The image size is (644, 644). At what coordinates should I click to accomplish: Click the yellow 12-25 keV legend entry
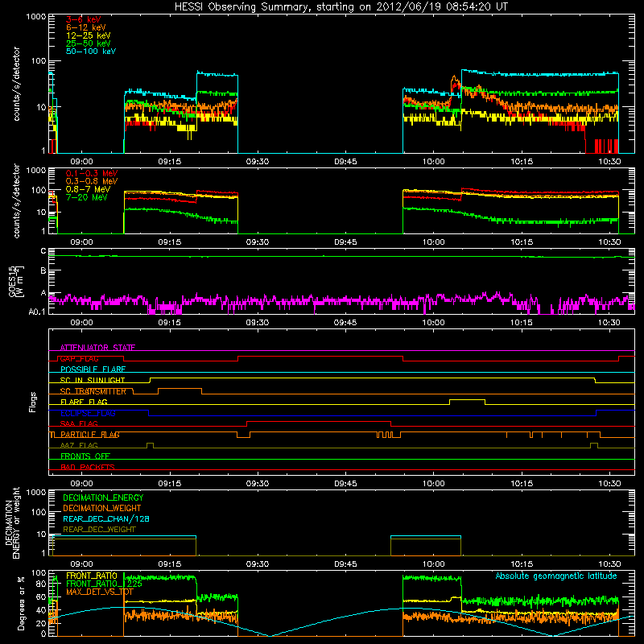(88, 35)
